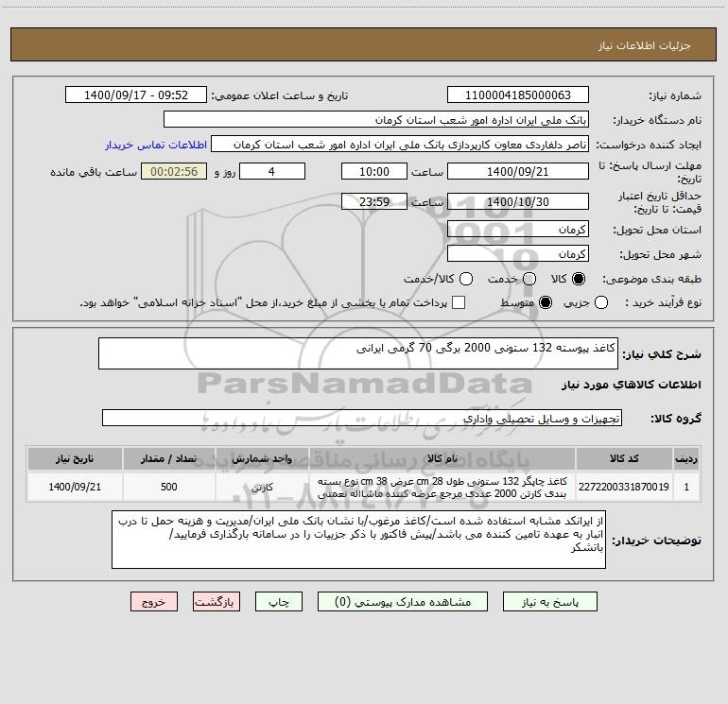Image resolution: width=728 pixels, height=704 pixels.
Task: Click the تاریخ نیاز column header
Action: tap(75, 458)
